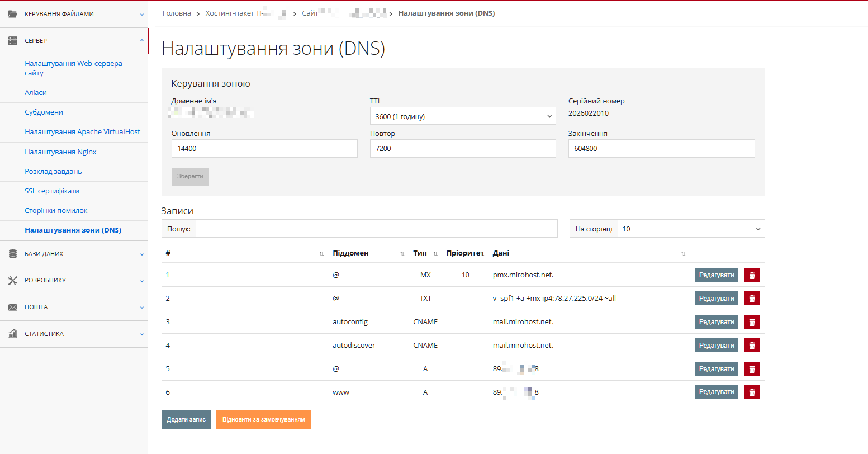Select the СЕРВЕР server icon
868x454 pixels.
pyautogui.click(x=12, y=40)
